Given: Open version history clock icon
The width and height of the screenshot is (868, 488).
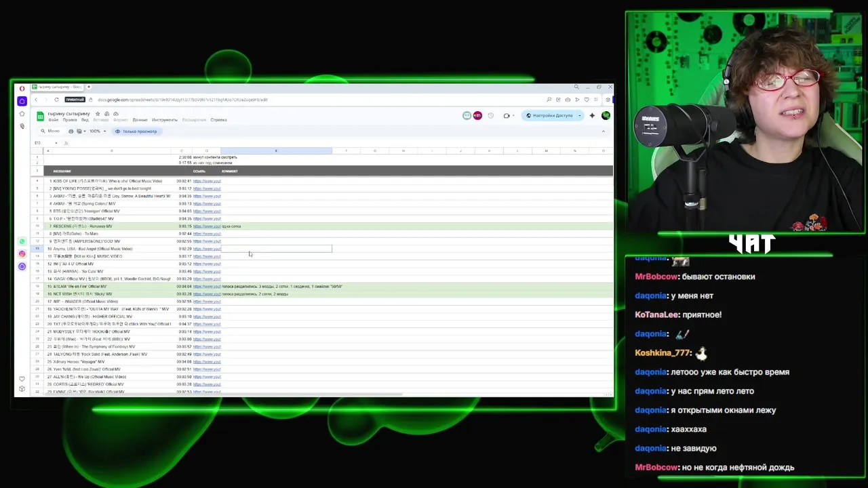Looking at the screenshot, I should [x=491, y=116].
